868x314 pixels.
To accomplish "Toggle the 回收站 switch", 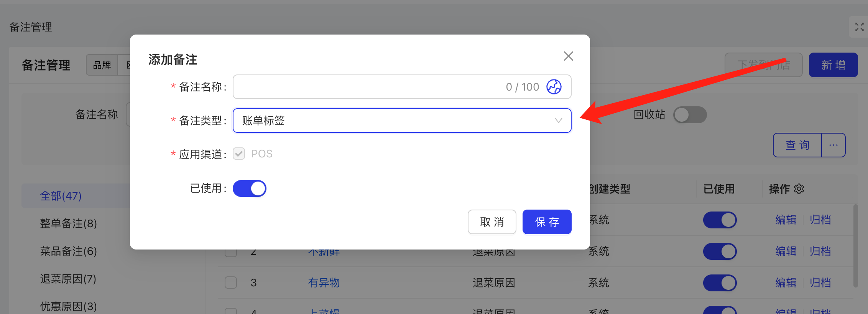I will coord(690,115).
